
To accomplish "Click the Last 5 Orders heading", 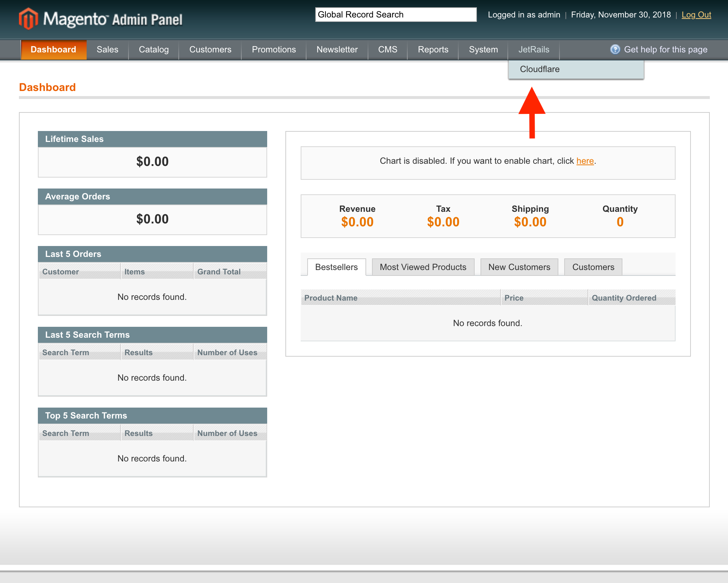I will tap(73, 254).
